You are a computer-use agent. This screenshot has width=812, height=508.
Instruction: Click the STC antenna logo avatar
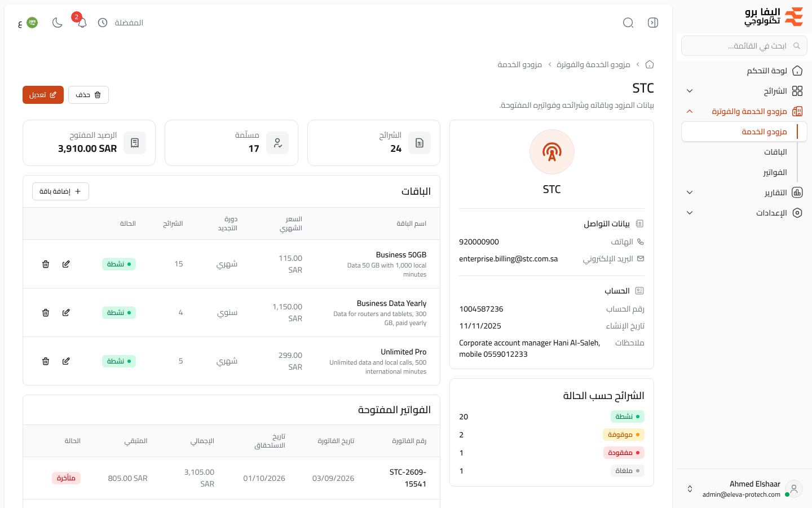[x=551, y=152]
